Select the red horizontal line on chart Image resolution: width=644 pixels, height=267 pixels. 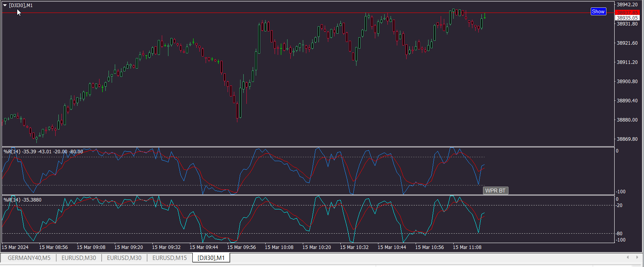click(157, 13)
